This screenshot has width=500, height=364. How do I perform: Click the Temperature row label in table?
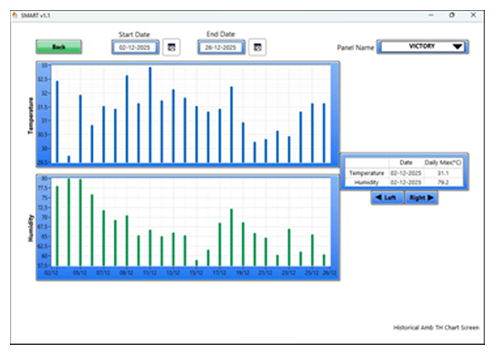[x=367, y=173]
